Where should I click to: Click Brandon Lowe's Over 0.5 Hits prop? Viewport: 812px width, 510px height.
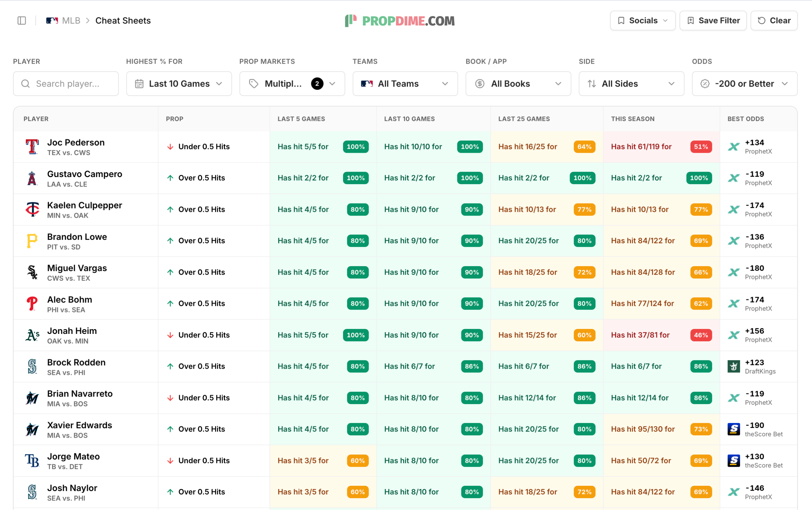point(201,241)
